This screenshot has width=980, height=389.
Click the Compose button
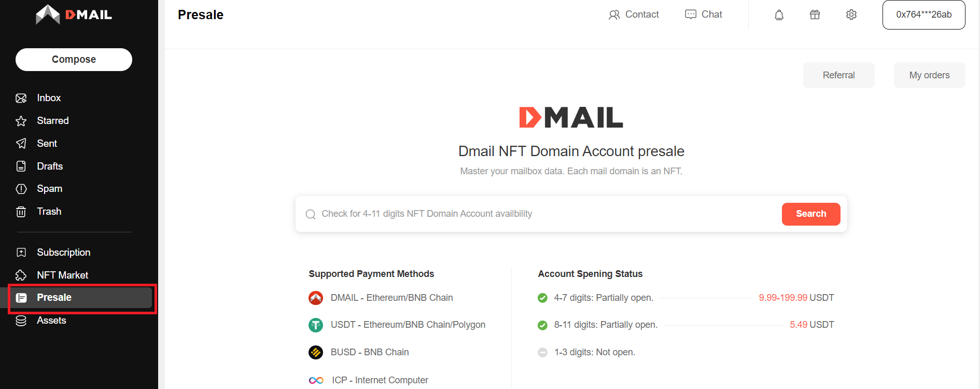point(74,59)
